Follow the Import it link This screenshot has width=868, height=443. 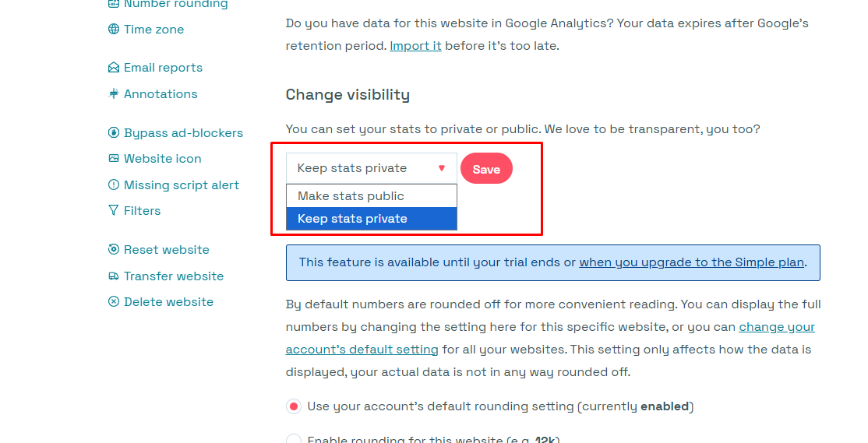point(415,46)
